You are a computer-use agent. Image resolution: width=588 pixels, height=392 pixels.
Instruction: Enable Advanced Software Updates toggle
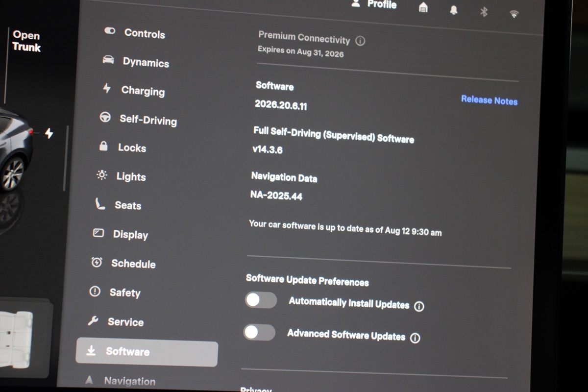tap(259, 332)
